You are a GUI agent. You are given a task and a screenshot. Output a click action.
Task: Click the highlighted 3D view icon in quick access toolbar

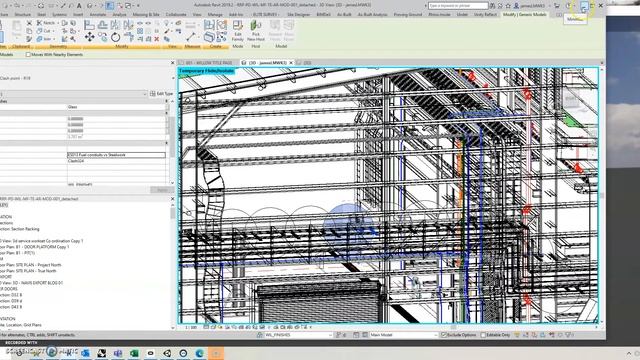click(110, 6)
